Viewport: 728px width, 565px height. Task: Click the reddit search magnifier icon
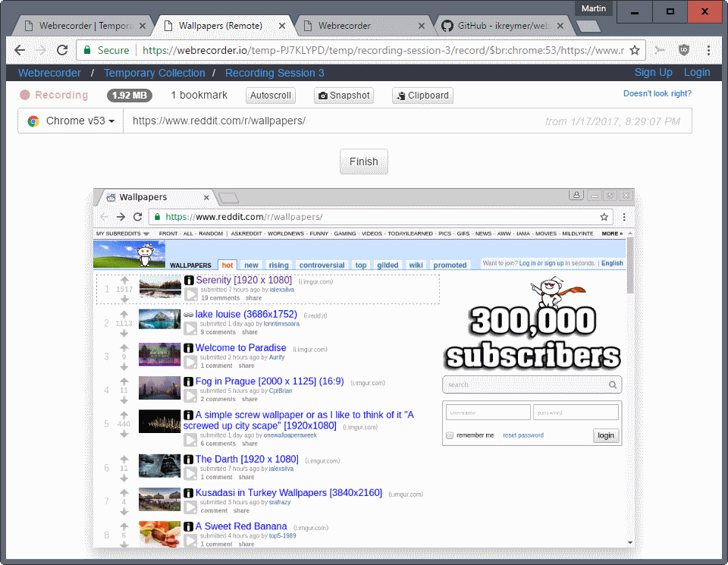click(613, 385)
